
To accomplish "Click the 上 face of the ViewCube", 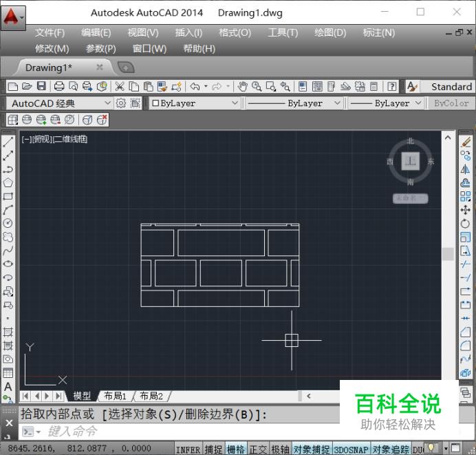I will click(411, 161).
